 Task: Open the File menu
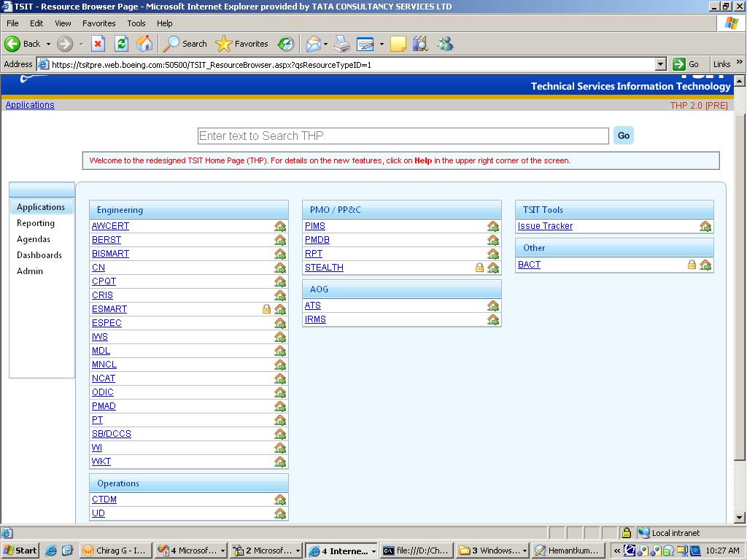pyautogui.click(x=12, y=23)
